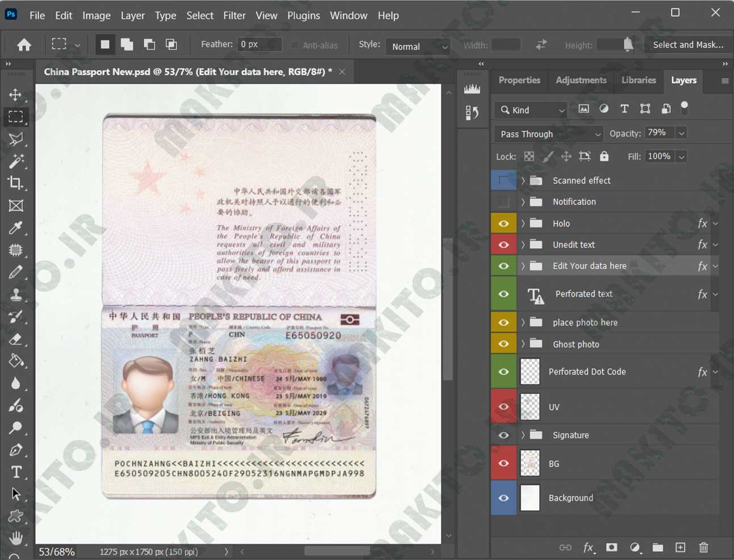Create new layer with plus icon
Screen dimensions: 734x560
[x=680, y=548]
